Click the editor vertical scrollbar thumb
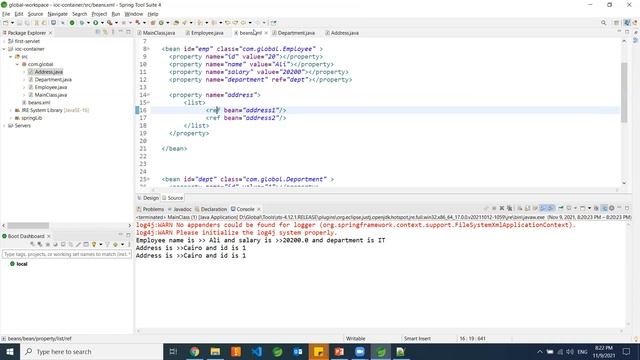The height and width of the screenshot is (360, 640). point(624,92)
